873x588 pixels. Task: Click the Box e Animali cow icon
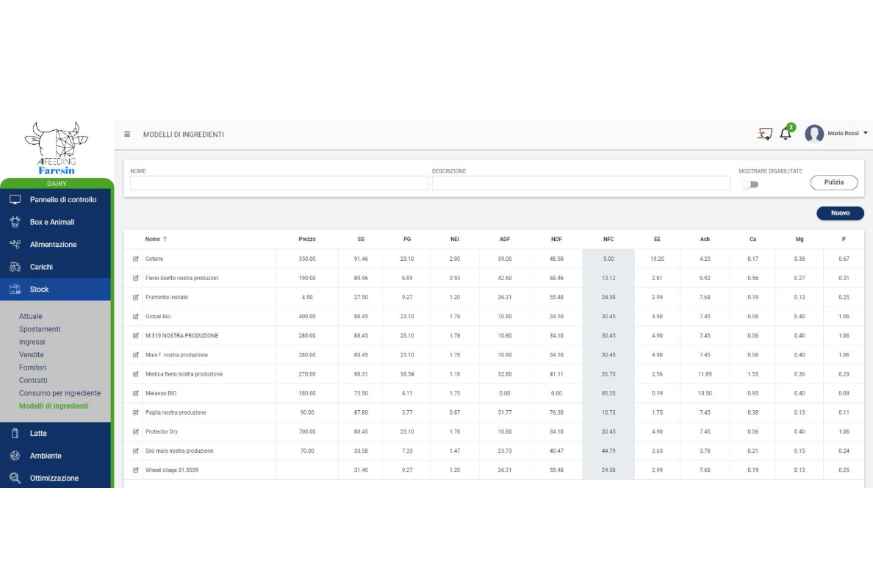pos(15,222)
